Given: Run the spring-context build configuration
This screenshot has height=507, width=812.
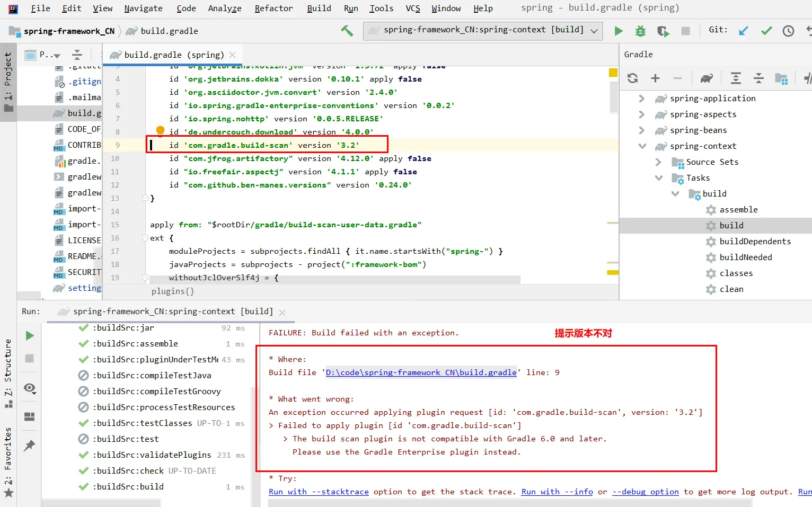Looking at the screenshot, I should click(619, 31).
